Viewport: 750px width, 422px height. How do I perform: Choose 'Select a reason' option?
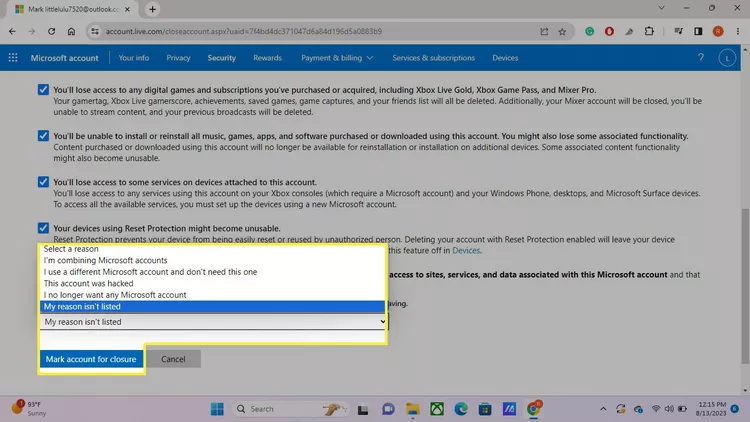point(212,249)
